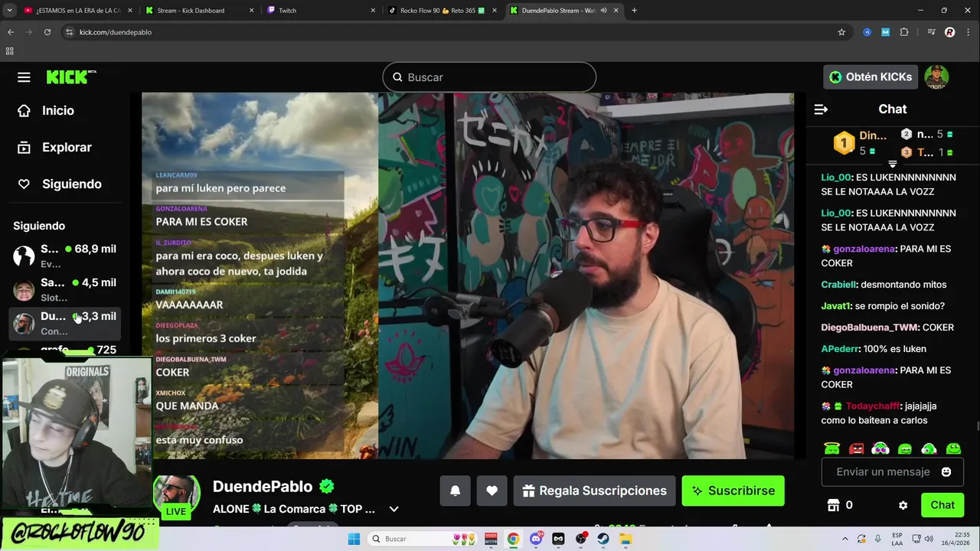Viewport: 980px width, 551px height.
Task: Open followed channel with 3,3 mil viewers
Action: 65,323
